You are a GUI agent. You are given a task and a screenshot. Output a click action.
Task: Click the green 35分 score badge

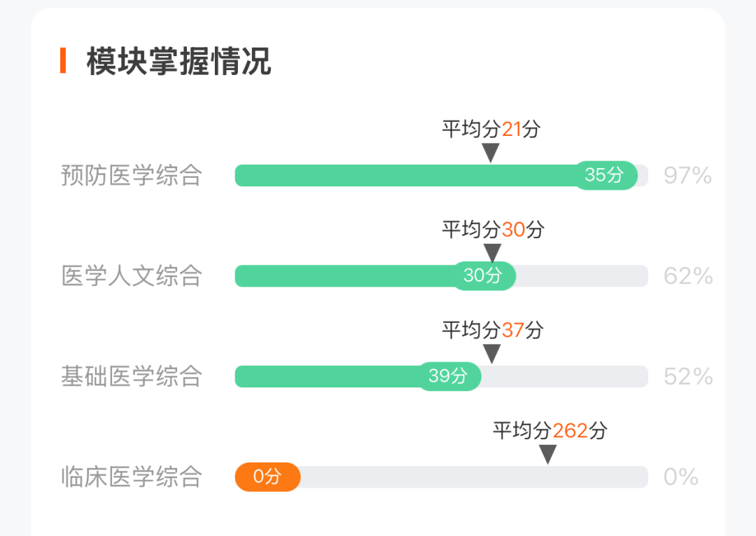click(605, 175)
